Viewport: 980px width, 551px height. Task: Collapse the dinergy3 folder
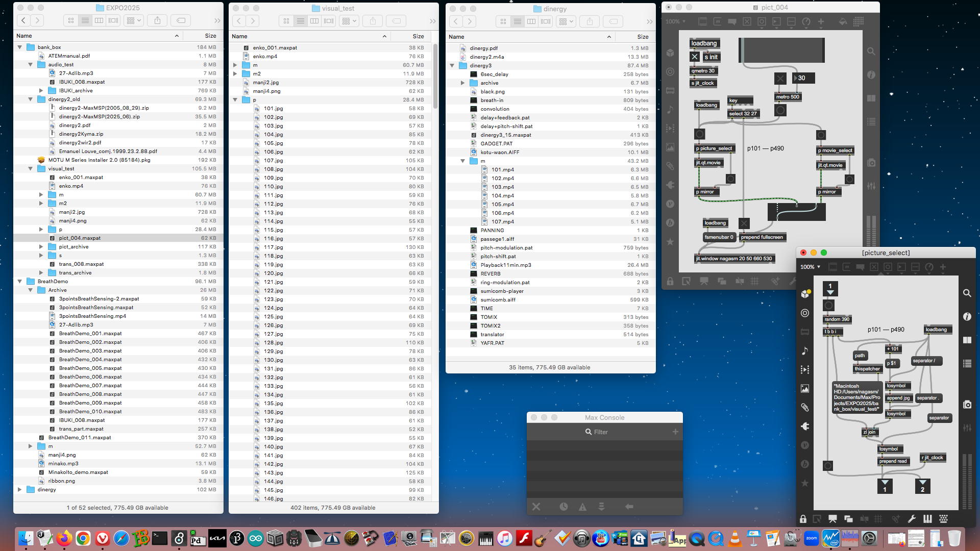(452, 66)
